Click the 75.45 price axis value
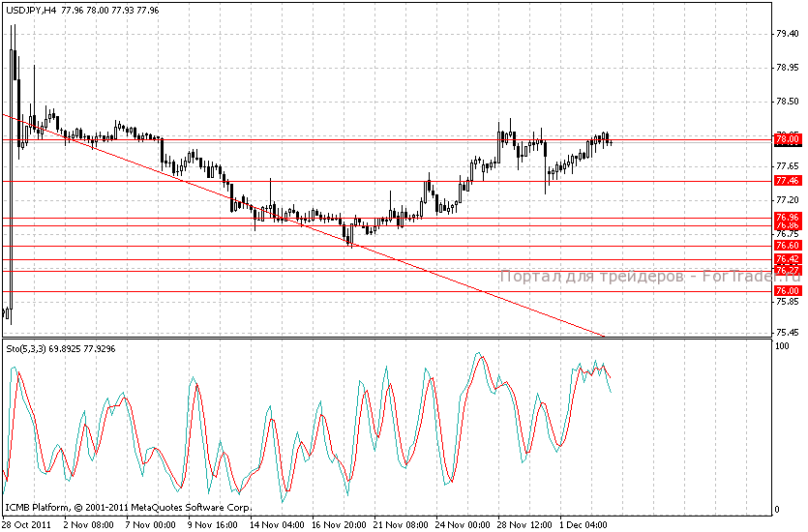Screen dimensions: 808x532 tap(788, 333)
